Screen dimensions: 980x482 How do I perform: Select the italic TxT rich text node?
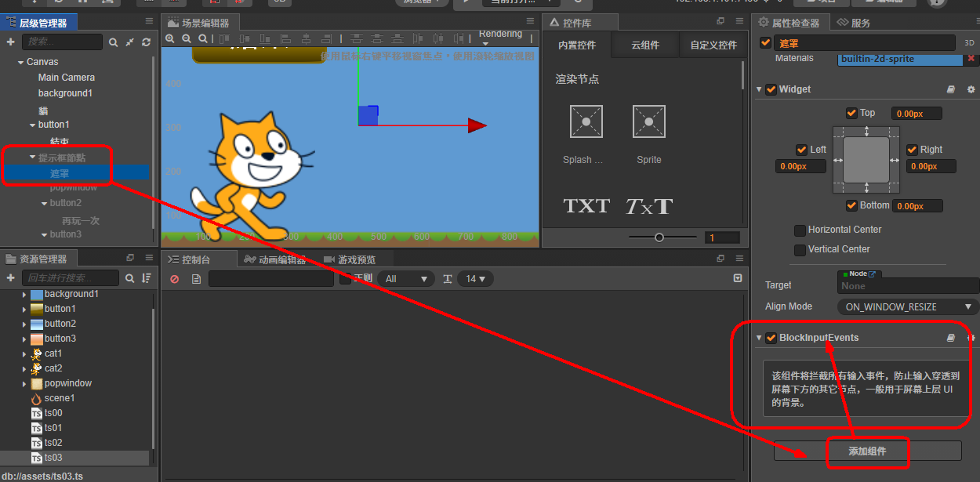tap(649, 206)
